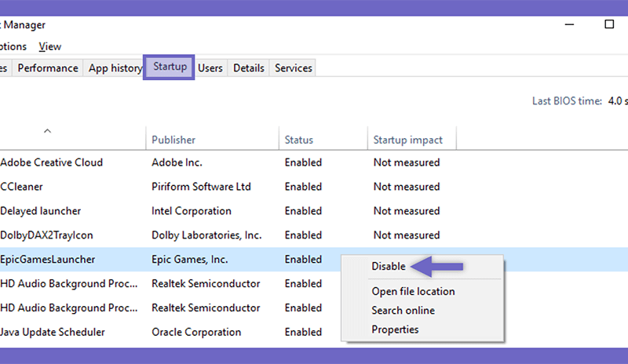Open the View menu
Image resolution: width=628 pixels, height=364 pixels.
click(50, 46)
